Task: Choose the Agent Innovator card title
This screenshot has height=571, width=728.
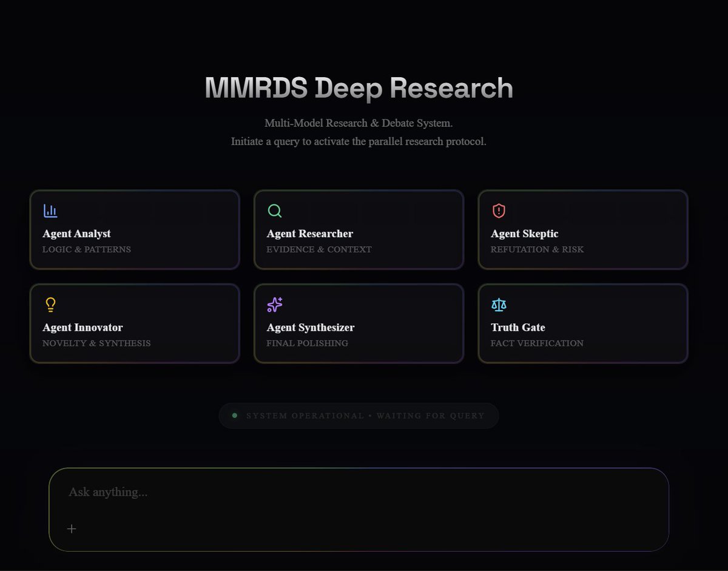Action: tap(83, 328)
